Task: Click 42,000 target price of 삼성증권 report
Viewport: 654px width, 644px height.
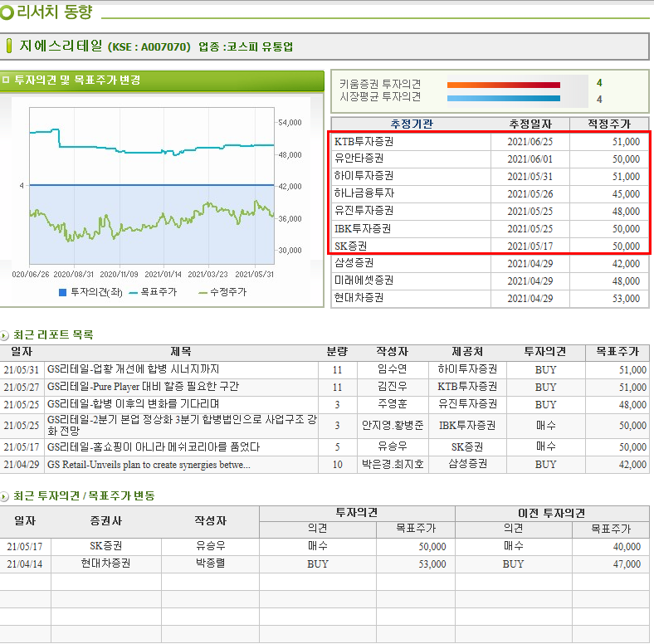Action: pyautogui.click(x=632, y=465)
